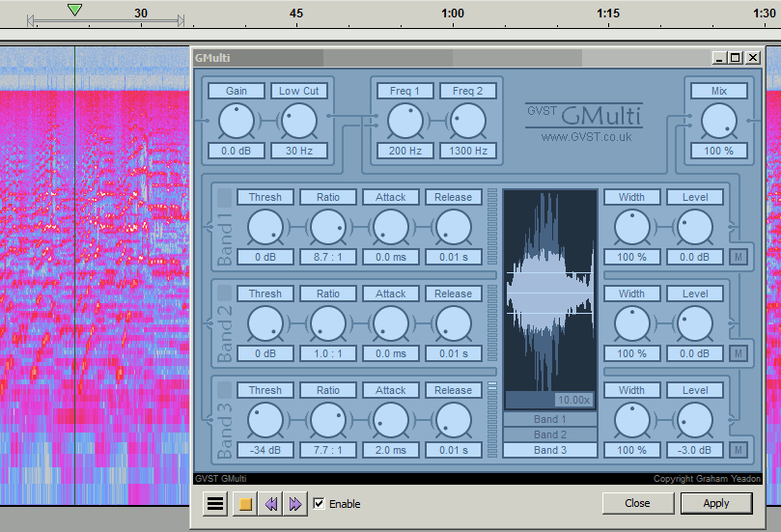
Task: Click the spectrogram track at the cursor line
Action: point(74,274)
